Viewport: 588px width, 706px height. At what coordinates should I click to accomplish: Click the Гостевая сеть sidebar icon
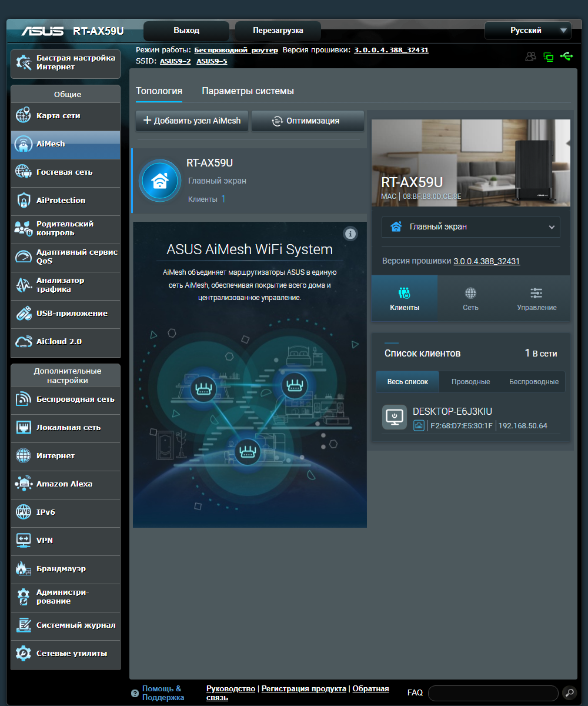(24, 172)
